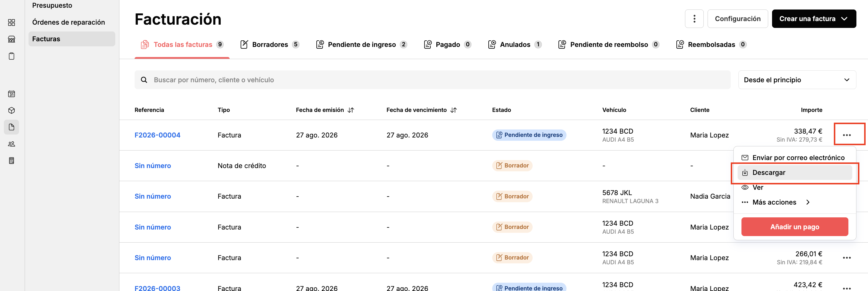Click the download icon next to Descargar
The width and height of the screenshot is (868, 291).
pyautogui.click(x=745, y=173)
